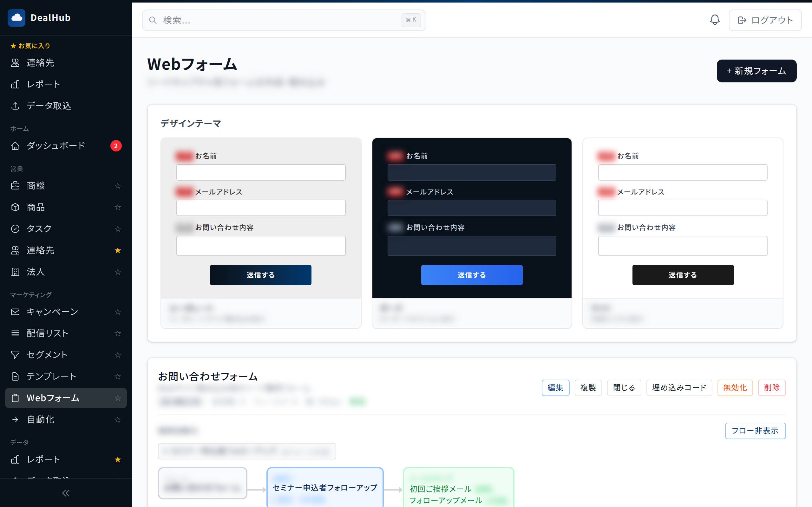The image size is (812, 507).
Task: Click the blue 送信する button swatch
Action: tap(471, 275)
